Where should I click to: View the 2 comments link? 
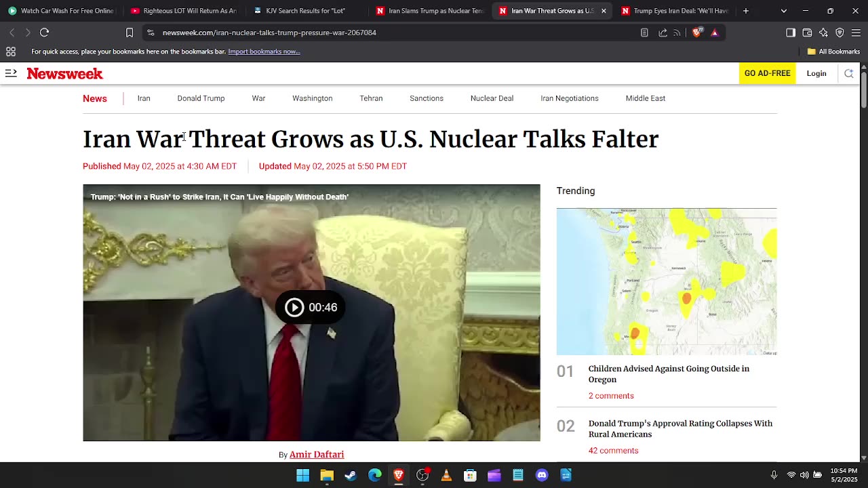[x=611, y=396]
